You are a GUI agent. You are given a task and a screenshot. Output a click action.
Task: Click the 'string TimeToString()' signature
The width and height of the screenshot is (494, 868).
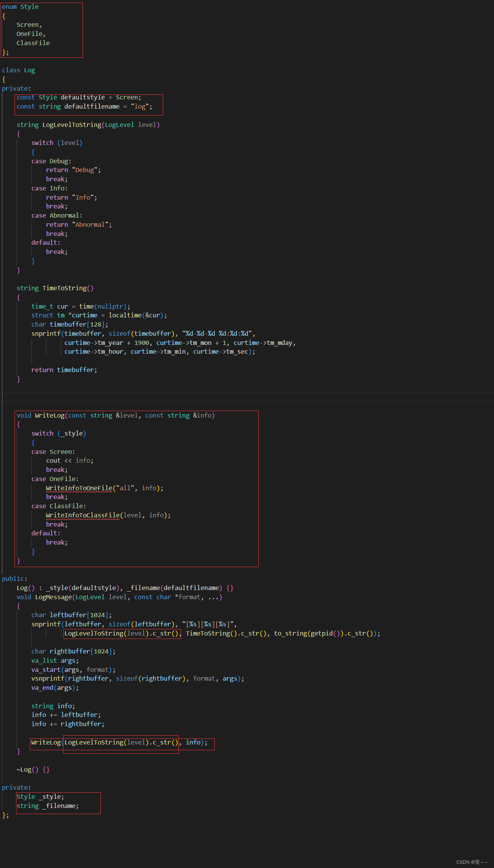(x=55, y=288)
